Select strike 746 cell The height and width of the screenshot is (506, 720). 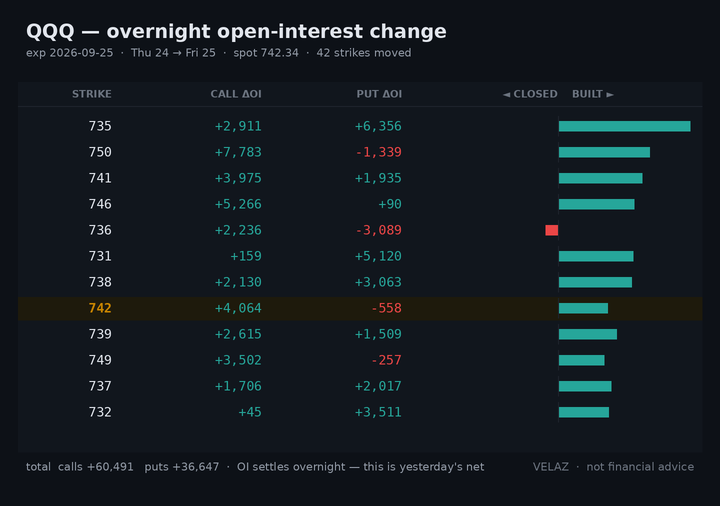[100, 204]
